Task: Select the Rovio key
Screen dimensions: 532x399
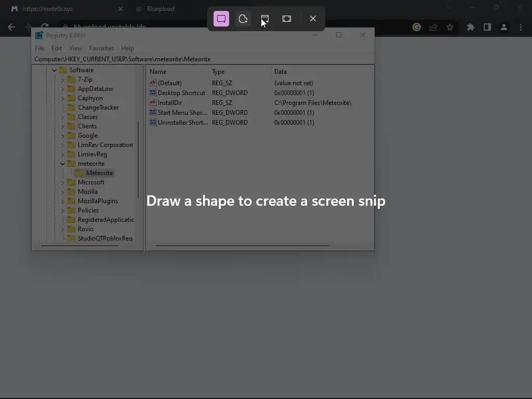Action: (86, 229)
